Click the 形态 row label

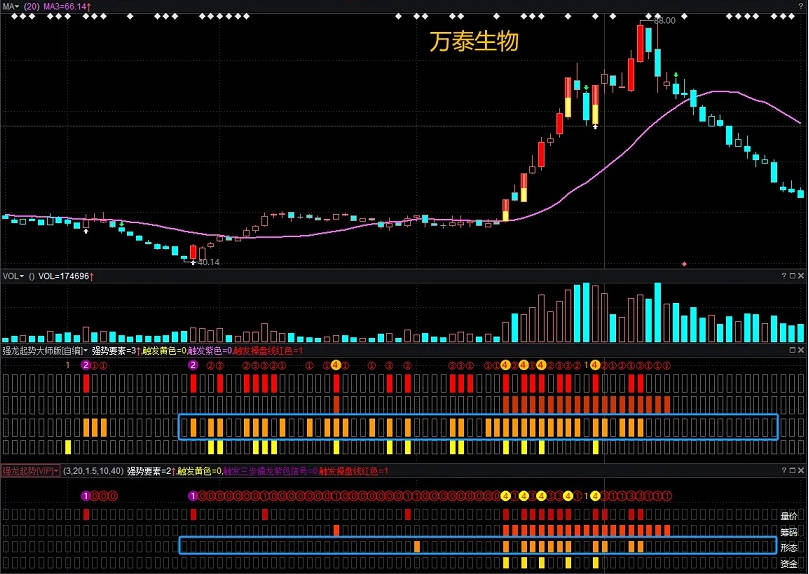pos(788,547)
